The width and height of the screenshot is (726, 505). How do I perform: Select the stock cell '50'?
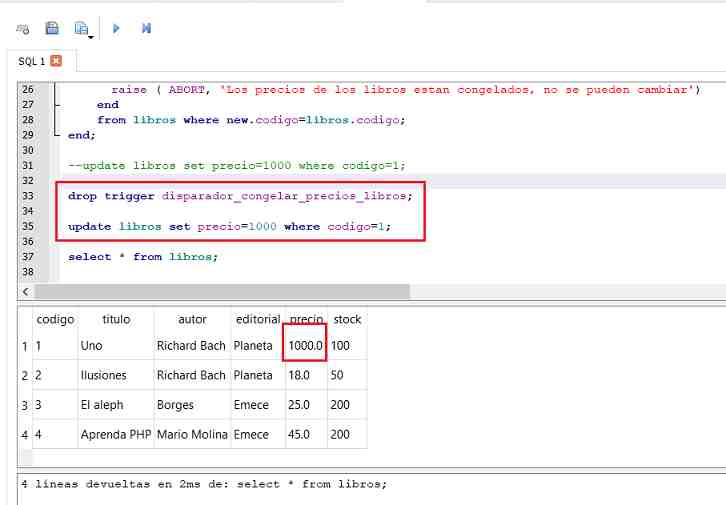tap(347, 375)
